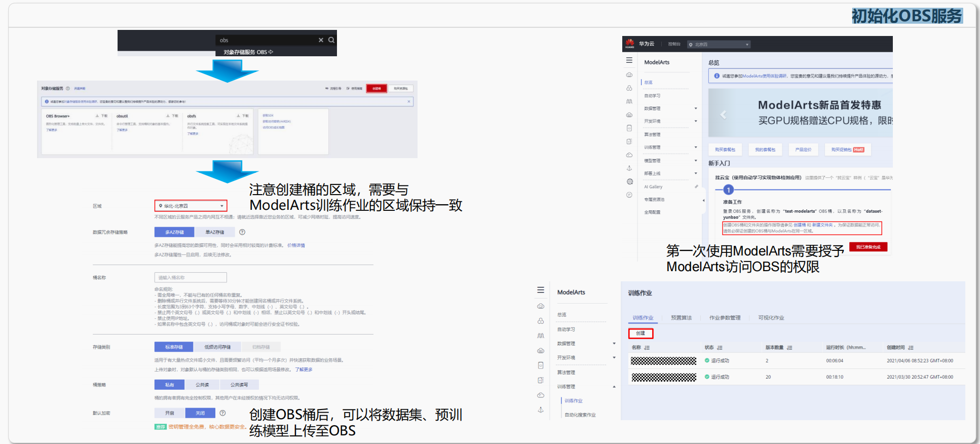Select 单AZ存储 redundancy option

pyautogui.click(x=215, y=232)
